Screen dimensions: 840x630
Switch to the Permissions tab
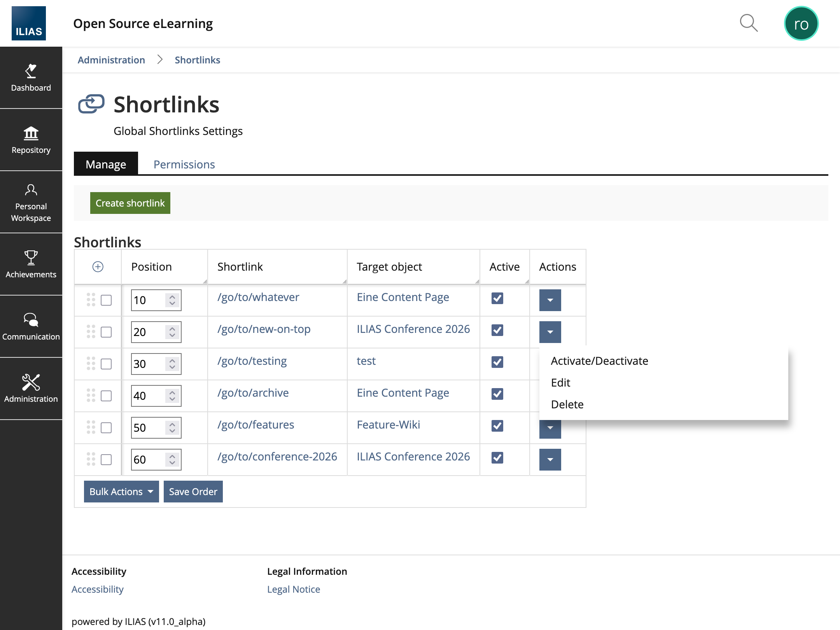184,164
